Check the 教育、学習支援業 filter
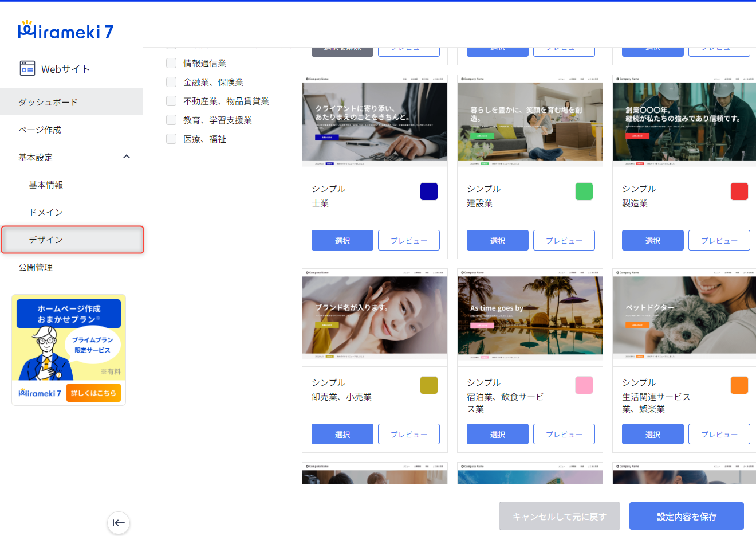The image size is (756, 536). (171, 120)
